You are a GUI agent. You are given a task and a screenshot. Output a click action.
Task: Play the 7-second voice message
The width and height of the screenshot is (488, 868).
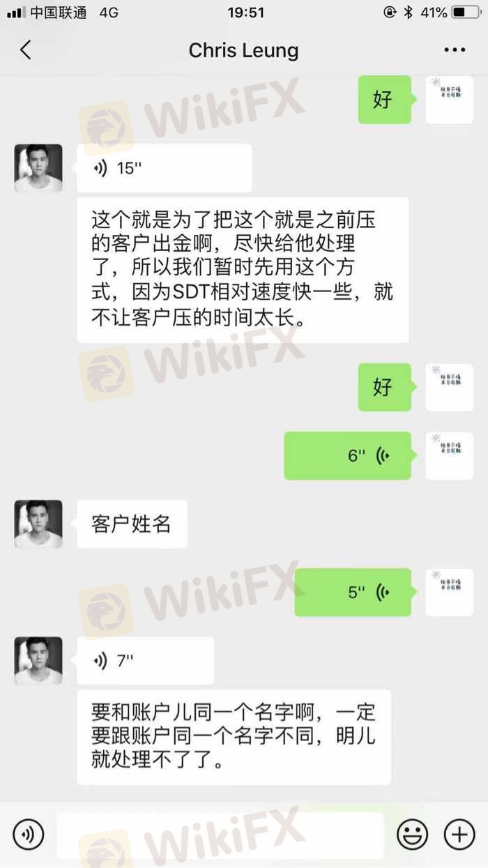(146, 660)
